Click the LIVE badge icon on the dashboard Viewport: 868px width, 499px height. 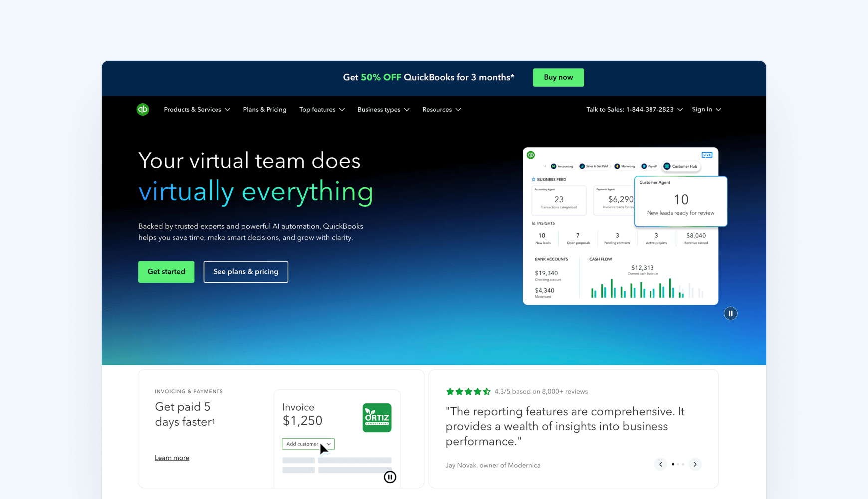pos(707,155)
